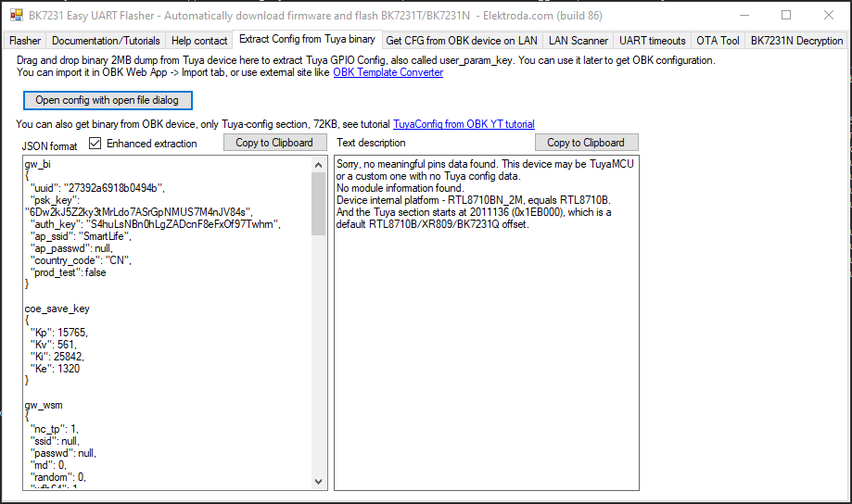Copy Text description to clipboard
Image resolution: width=852 pixels, height=504 pixels.
[x=586, y=143]
